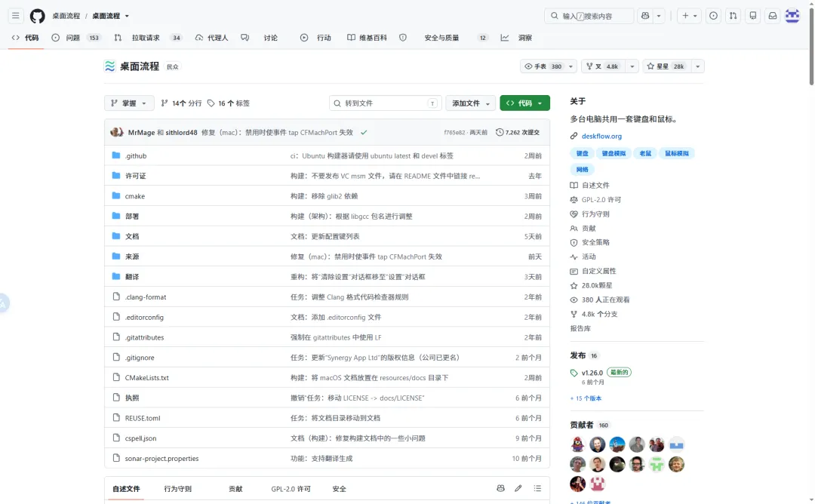Open the user avatar menu

tap(792, 16)
